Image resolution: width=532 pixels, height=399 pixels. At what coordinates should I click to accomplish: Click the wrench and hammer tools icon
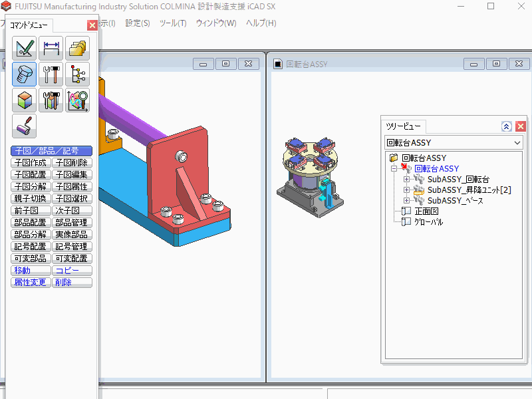pos(51,74)
